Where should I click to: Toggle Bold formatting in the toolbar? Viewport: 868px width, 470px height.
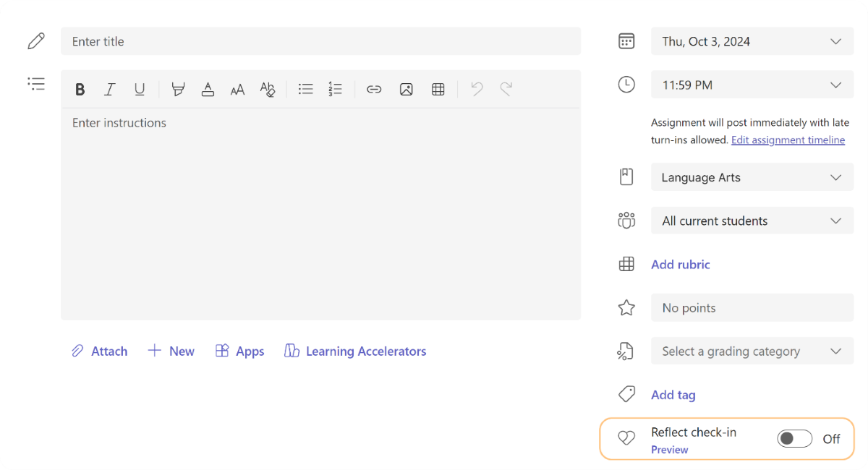click(x=80, y=90)
